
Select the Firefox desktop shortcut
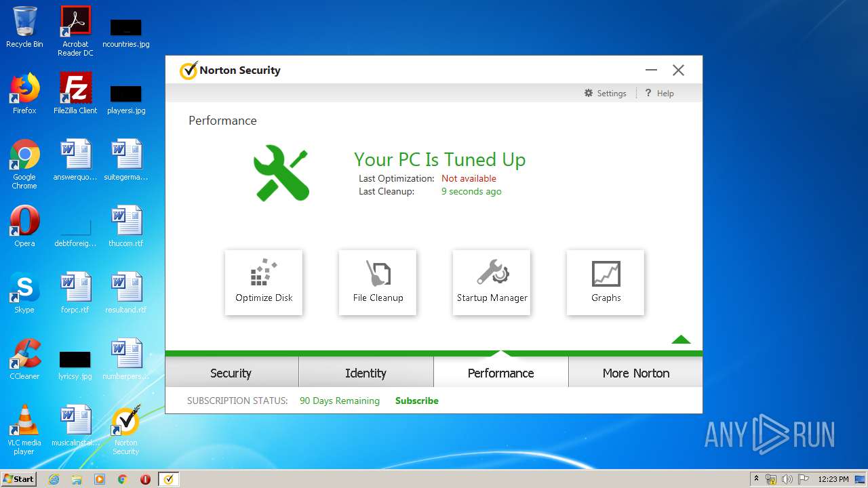click(x=24, y=94)
